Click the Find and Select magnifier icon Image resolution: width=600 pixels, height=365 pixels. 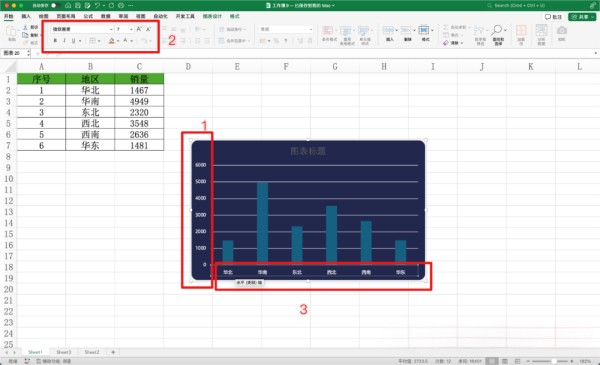click(498, 30)
